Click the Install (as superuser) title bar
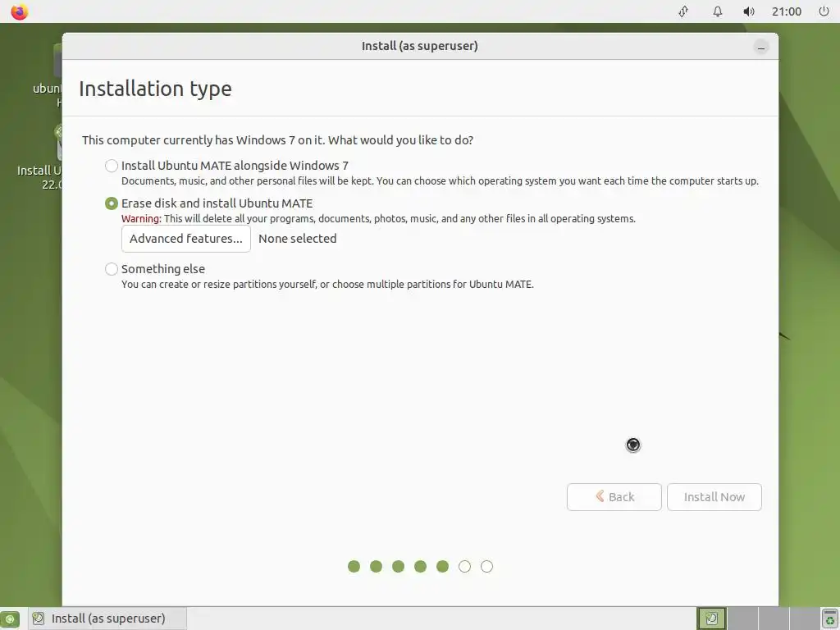This screenshot has height=630, width=840. [x=419, y=46]
